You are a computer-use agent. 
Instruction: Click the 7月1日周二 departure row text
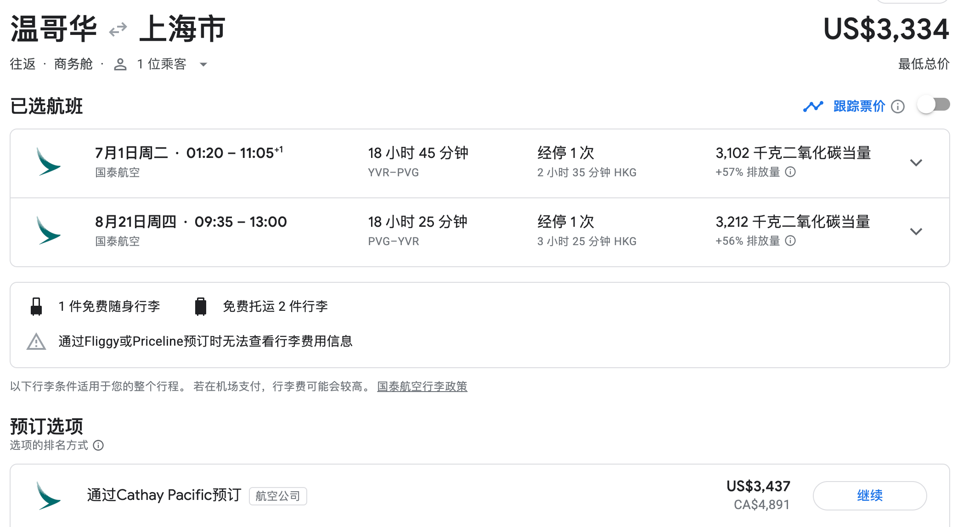pyautogui.click(x=189, y=153)
